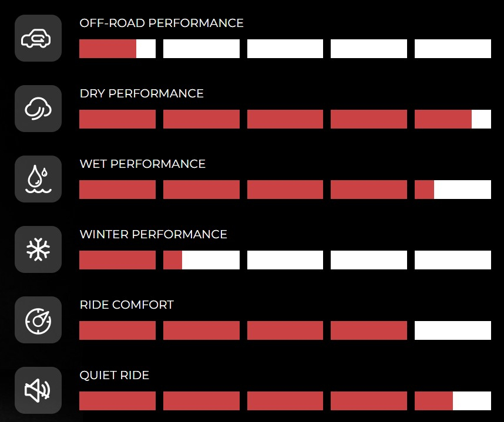Image resolution: width=504 pixels, height=422 pixels.
Task: Click the Off-Road Performance label
Action: (x=162, y=23)
